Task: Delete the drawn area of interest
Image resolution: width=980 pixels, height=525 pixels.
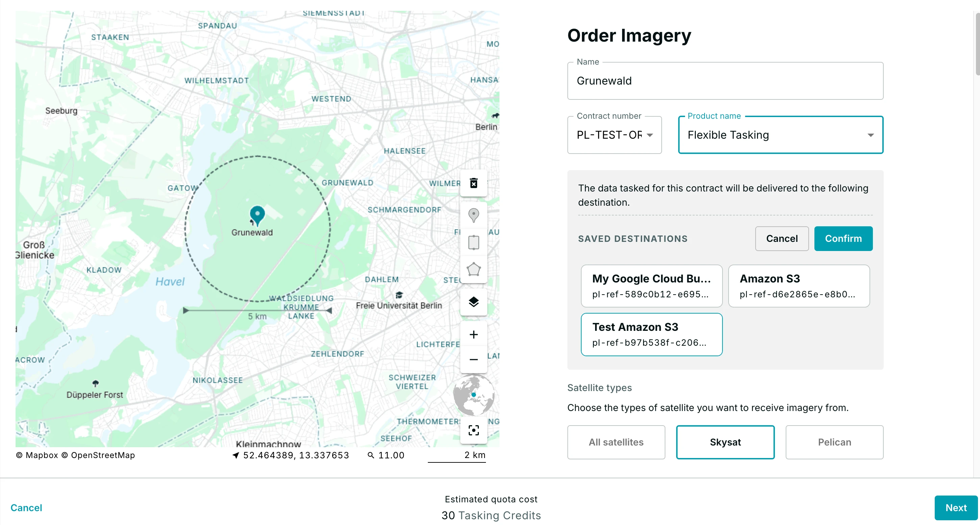Action: [474, 183]
